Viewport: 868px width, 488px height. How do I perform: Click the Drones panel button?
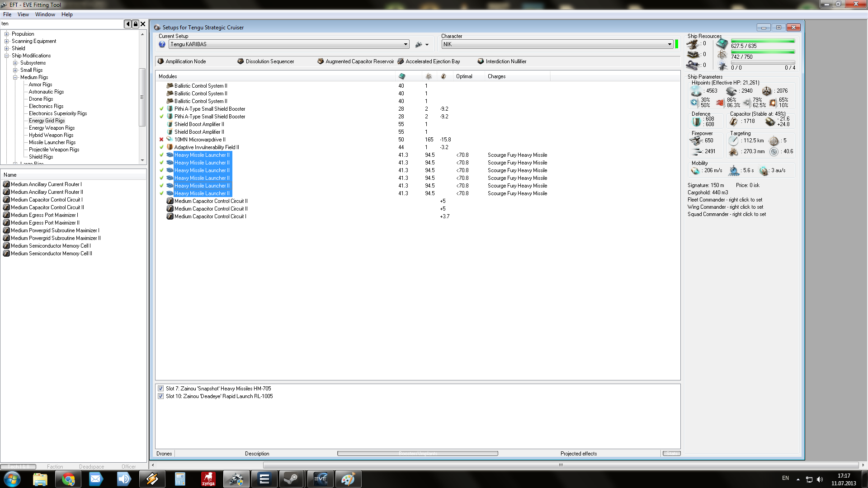(x=164, y=454)
